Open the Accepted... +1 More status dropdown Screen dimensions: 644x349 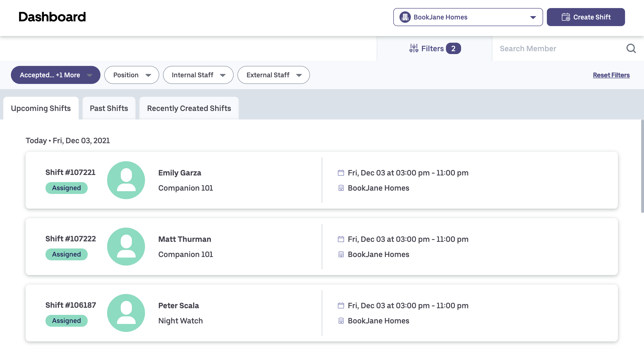click(x=55, y=75)
